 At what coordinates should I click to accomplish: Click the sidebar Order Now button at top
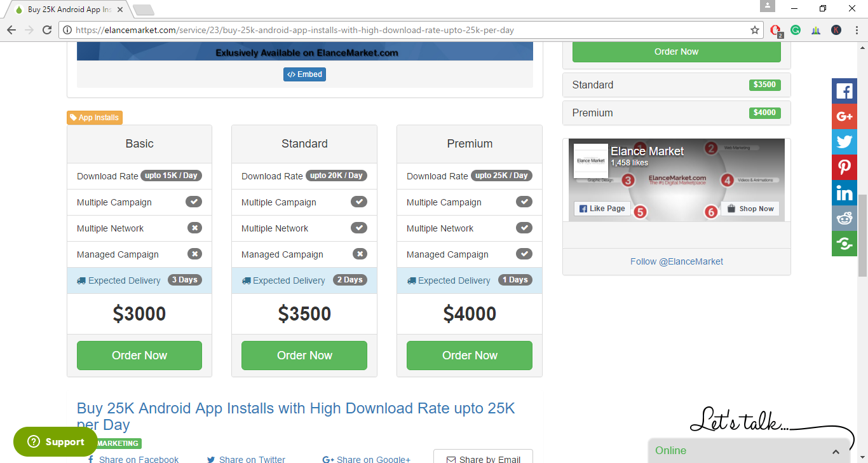click(677, 52)
